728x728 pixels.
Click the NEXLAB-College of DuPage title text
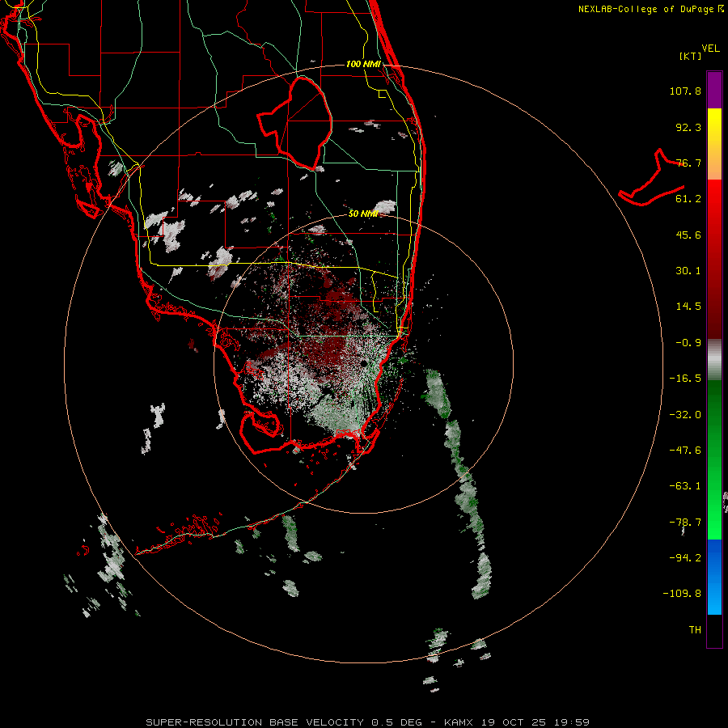point(650,9)
